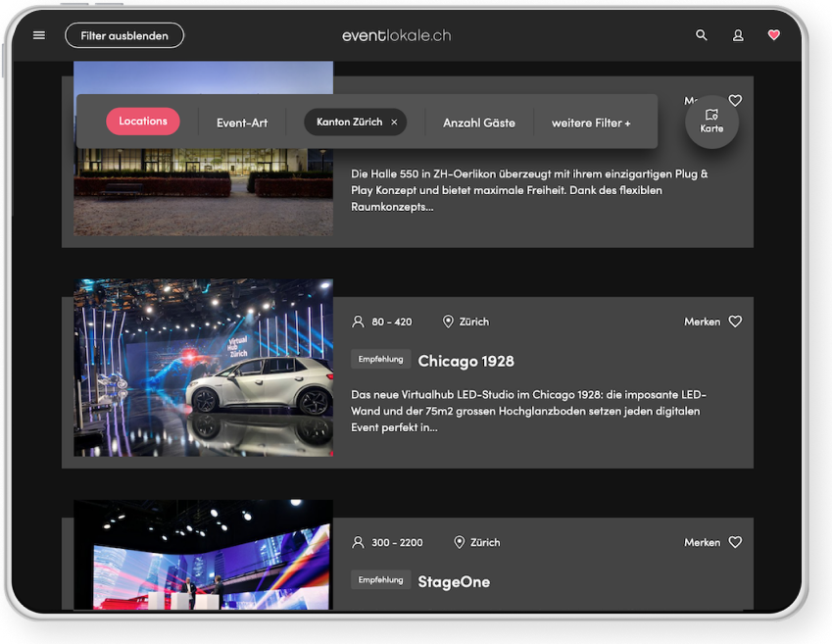Open the StageOne stage photo
This screenshot has width=832, height=644.
[203, 554]
